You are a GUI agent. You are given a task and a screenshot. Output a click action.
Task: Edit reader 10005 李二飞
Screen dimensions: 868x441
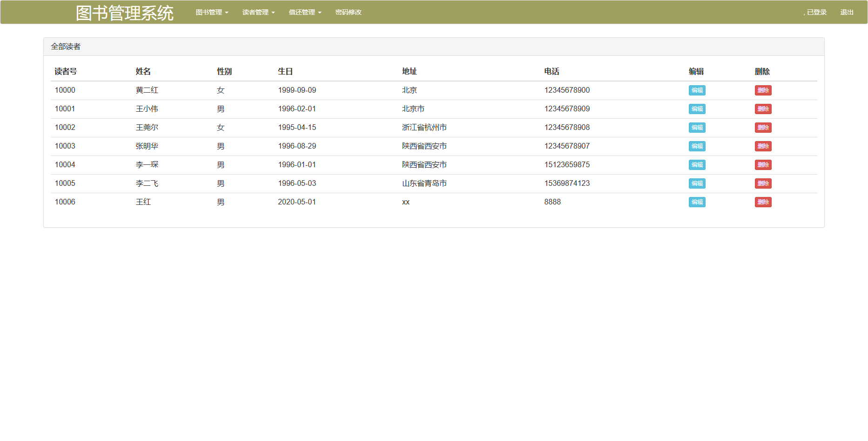point(697,183)
